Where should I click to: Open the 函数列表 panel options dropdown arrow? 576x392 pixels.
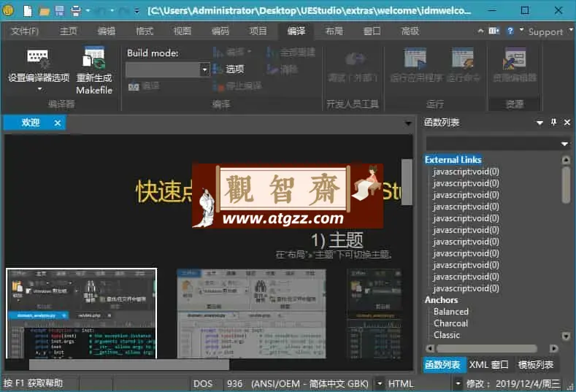pos(539,123)
